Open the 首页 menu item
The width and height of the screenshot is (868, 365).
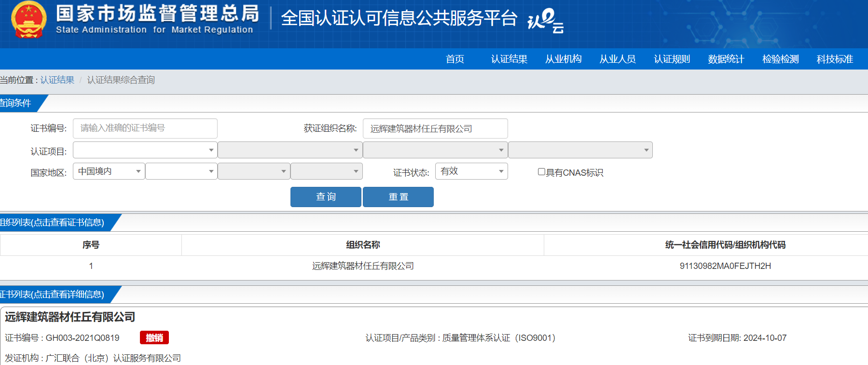click(x=455, y=59)
